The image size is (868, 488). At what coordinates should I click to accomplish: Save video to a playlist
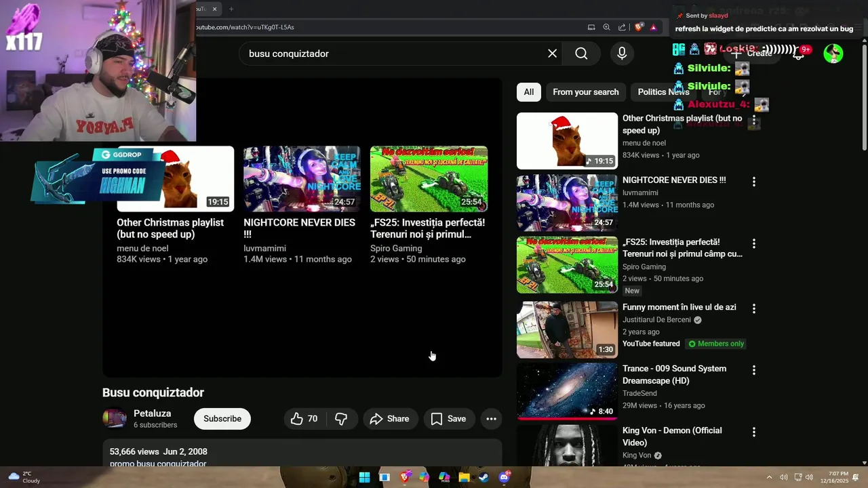(x=448, y=419)
